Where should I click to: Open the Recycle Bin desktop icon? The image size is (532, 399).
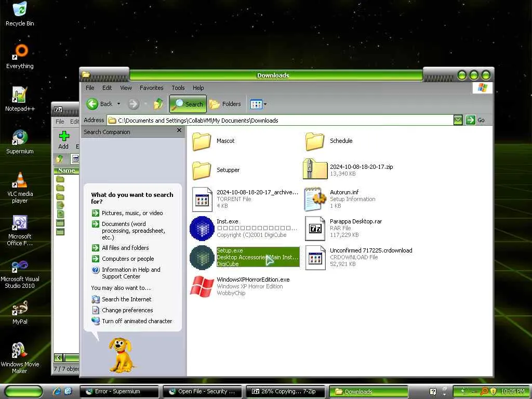(20, 14)
